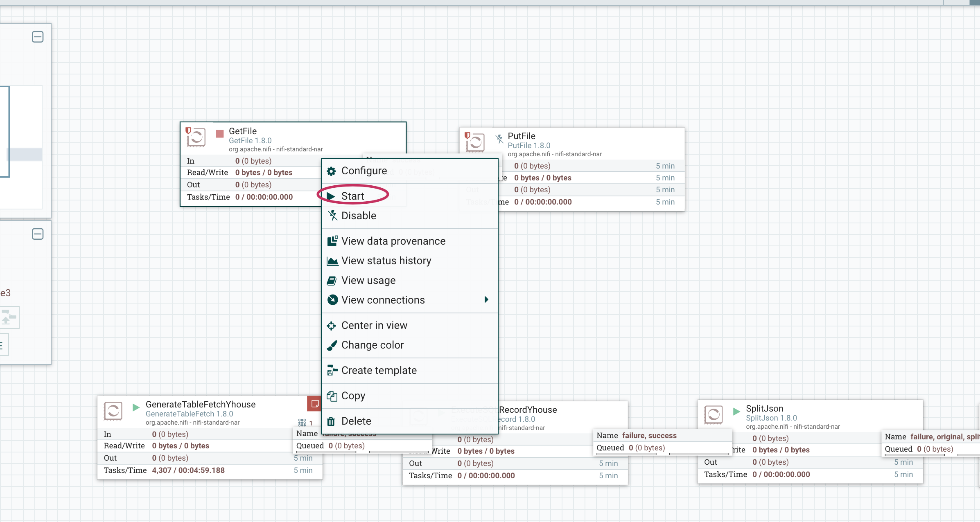
Task: Delete the processor via menu
Action: click(409, 421)
